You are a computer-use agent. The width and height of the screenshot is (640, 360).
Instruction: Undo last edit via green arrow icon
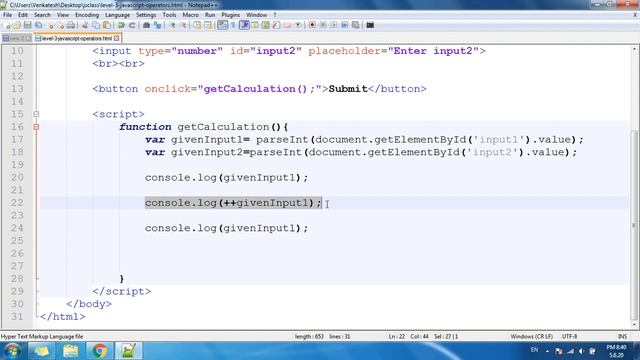click(x=121, y=25)
